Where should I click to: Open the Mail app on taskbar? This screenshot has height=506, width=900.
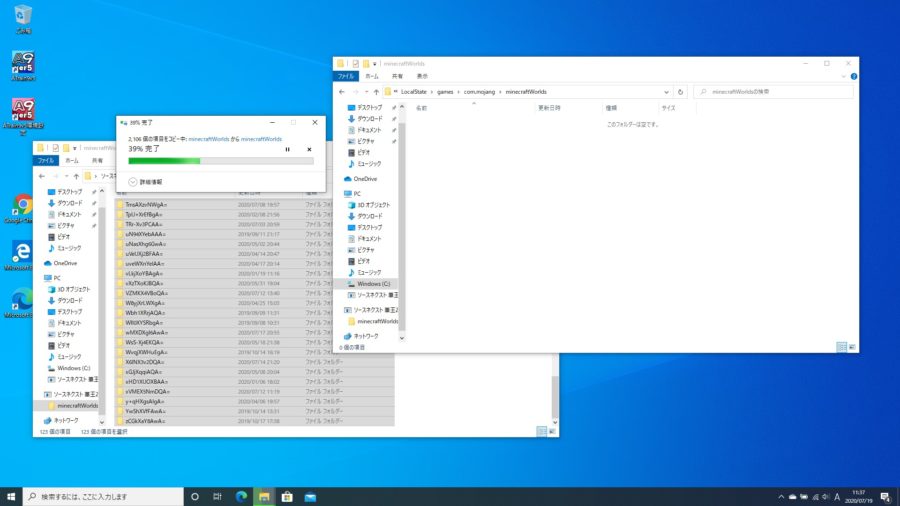point(310,496)
